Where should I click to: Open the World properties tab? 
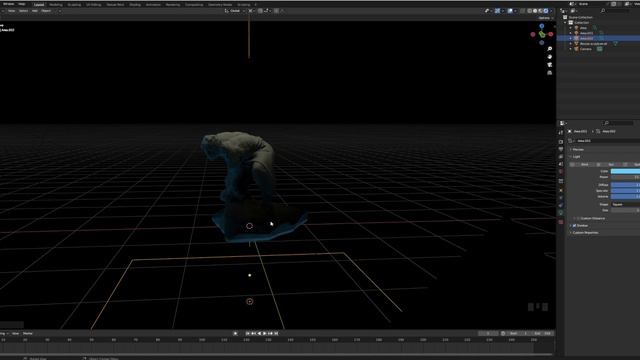tap(561, 171)
